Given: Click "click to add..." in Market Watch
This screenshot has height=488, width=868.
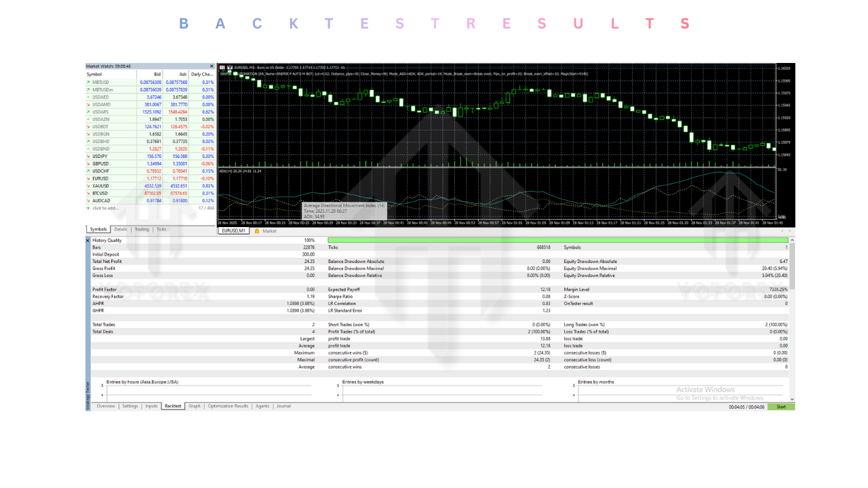Looking at the screenshot, I should (105, 207).
